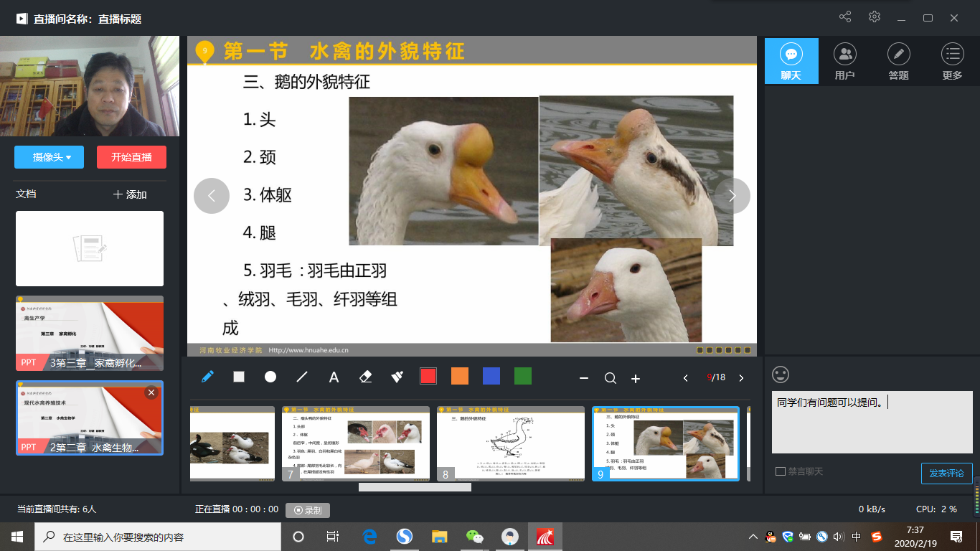Click the share icon in title bar
The image size is (980, 551).
845,17
